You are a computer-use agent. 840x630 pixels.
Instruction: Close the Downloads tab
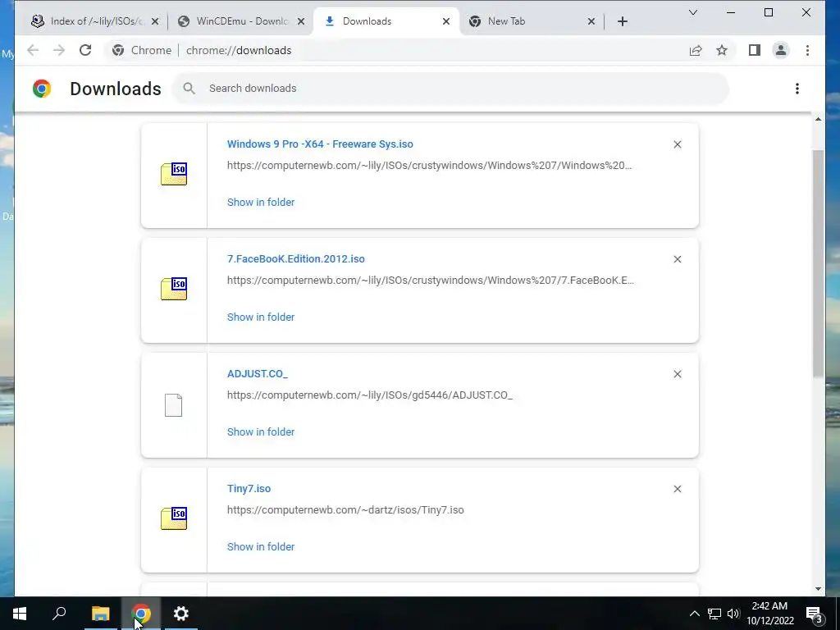pyautogui.click(x=446, y=21)
